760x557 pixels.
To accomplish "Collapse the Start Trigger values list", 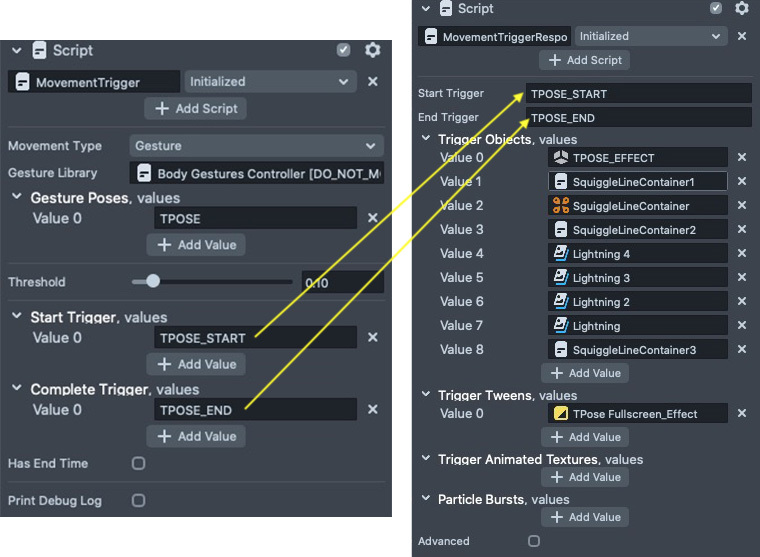I will [16, 316].
